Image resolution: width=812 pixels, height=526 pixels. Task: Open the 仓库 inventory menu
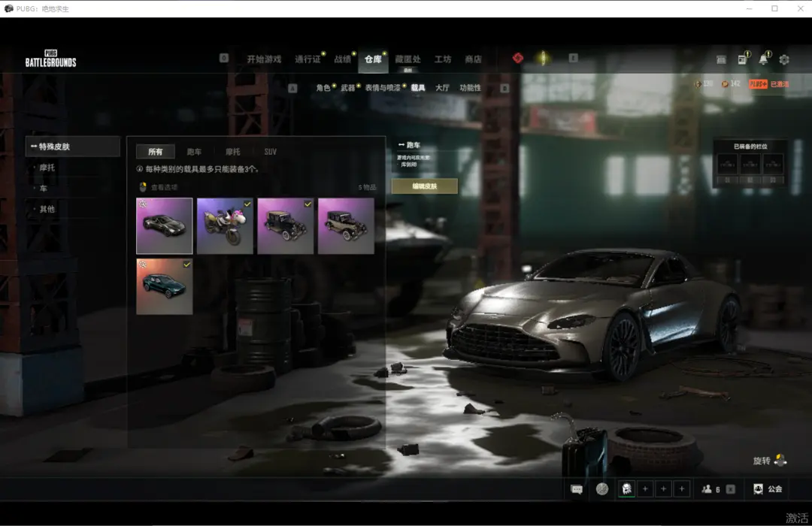tap(373, 59)
